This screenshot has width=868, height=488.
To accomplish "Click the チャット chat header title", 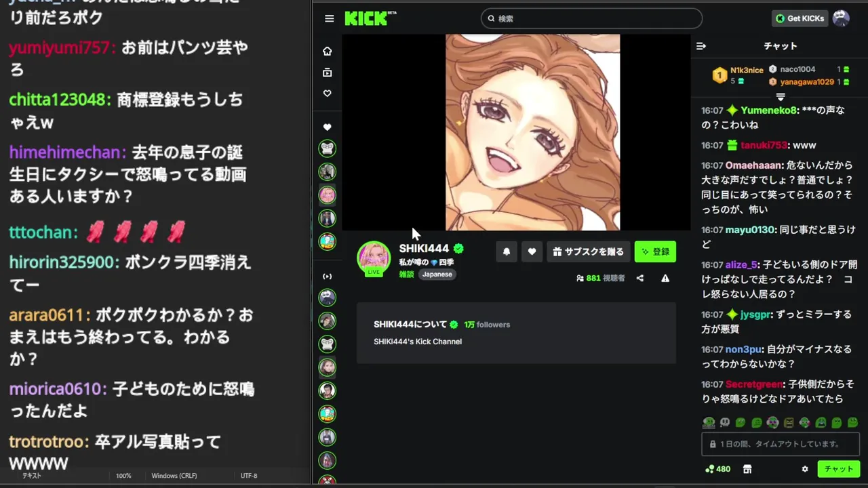I will click(x=781, y=46).
